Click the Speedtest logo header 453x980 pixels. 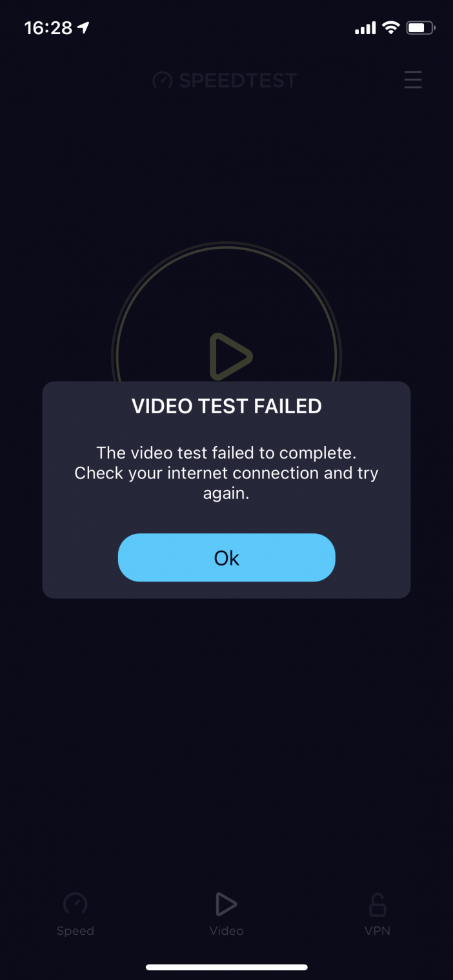click(x=226, y=80)
